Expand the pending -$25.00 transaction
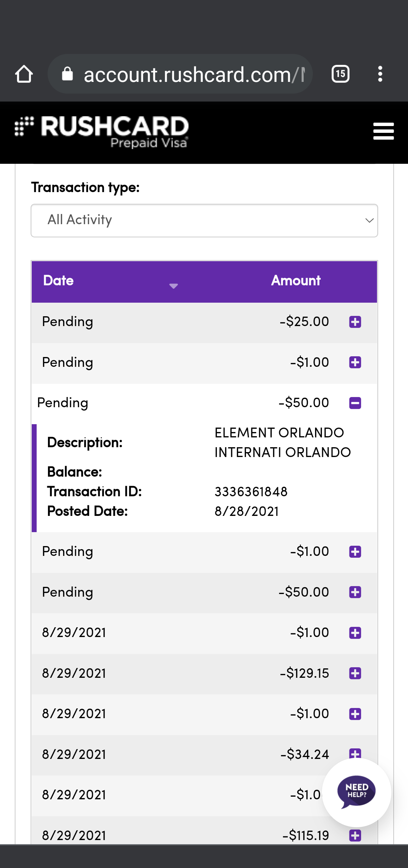The image size is (408, 868). point(355,322)
